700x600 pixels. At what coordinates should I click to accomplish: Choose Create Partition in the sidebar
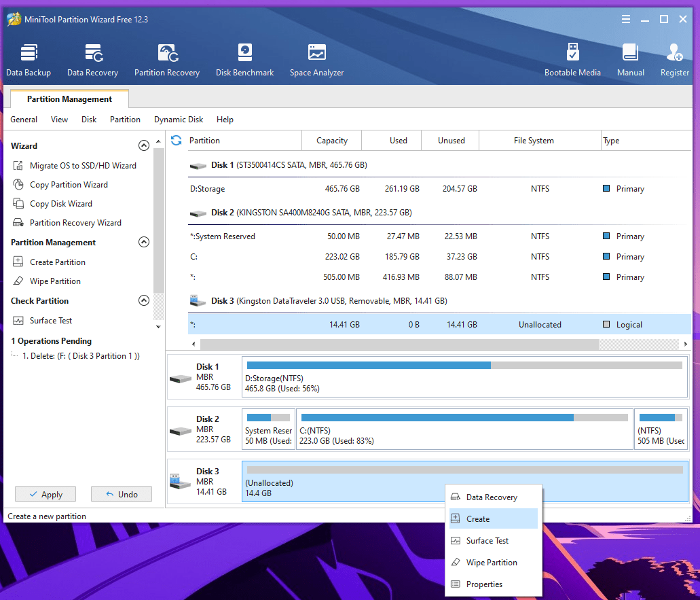tap(49, 262)
